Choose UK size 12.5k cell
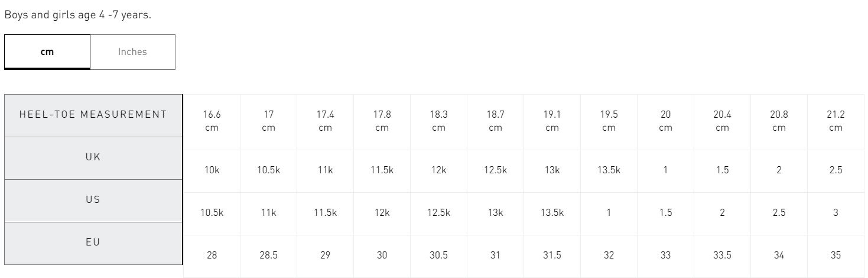The image size is (868, 278). 495,170
